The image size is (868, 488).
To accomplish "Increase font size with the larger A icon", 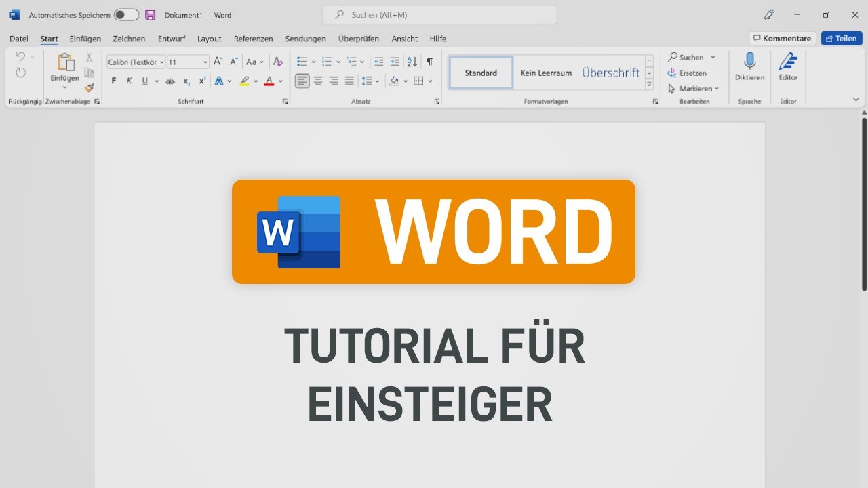I will [218, 62].
